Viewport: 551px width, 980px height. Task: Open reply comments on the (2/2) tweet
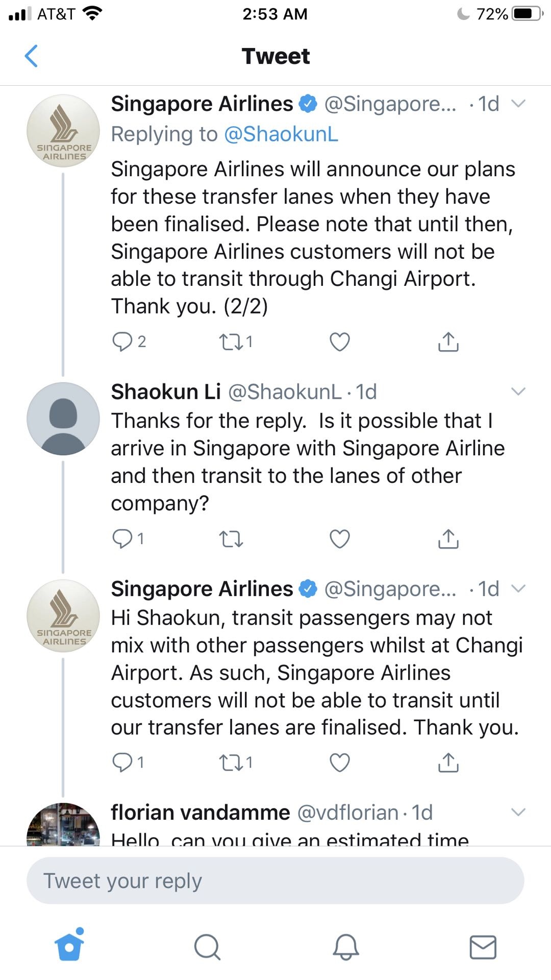click(122, 341)
